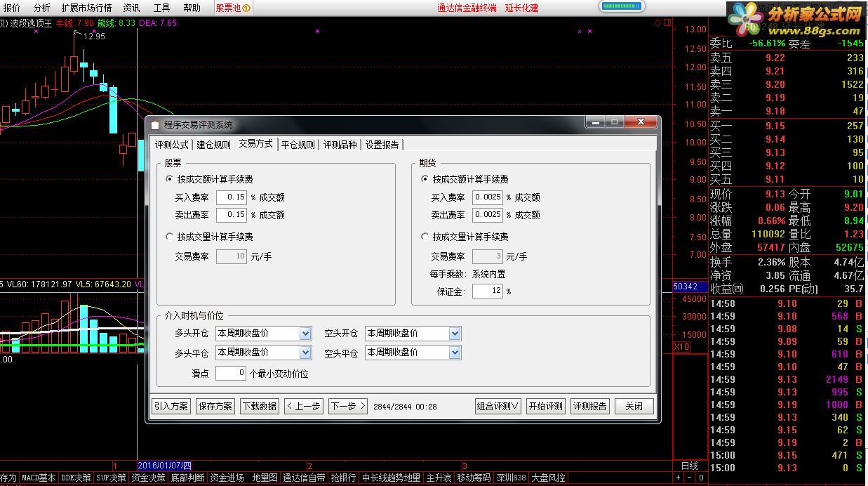The width and height of the screenshot is (868, 486).
Task: Select the 移动筹码 indicator tab
Action: point(474,478)
